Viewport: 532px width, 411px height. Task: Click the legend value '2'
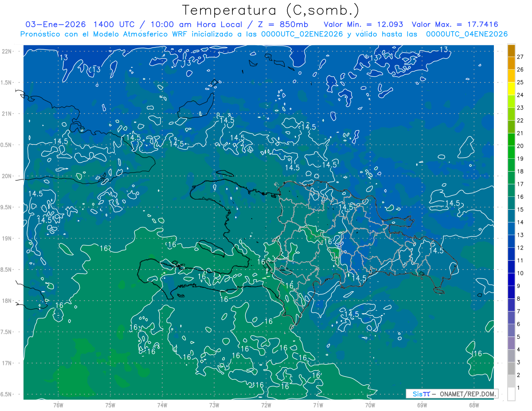click(x=518, y=375)
